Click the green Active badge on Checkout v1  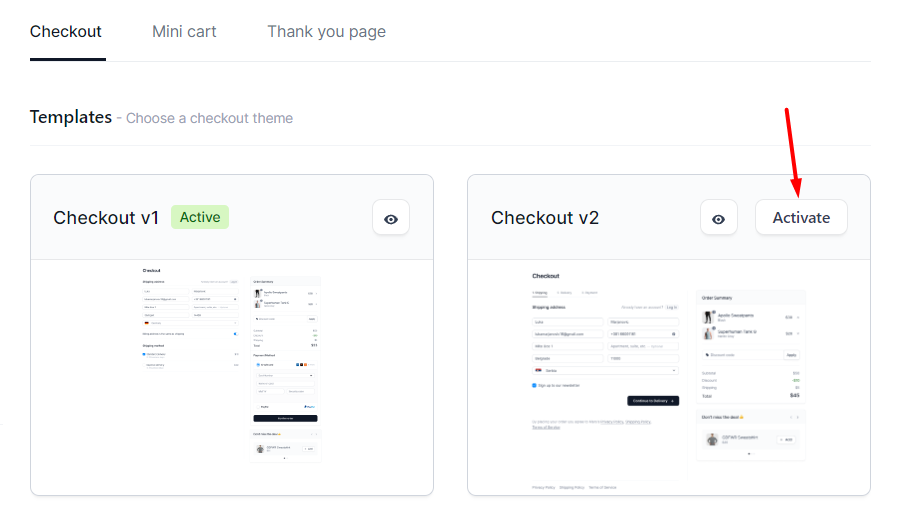tap(199, 217)
